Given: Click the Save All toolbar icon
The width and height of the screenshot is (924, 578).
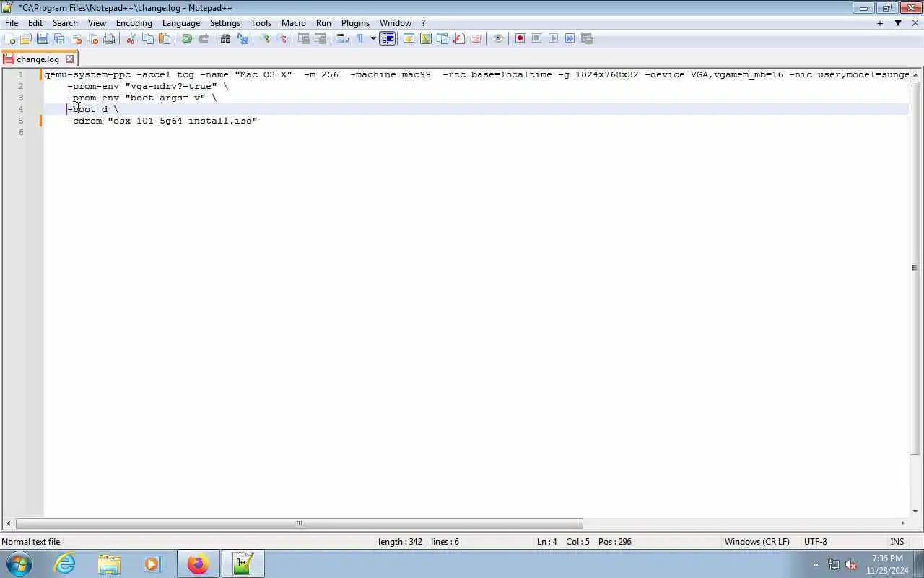Looking at the screenshot, I should (x=59, y=38).
